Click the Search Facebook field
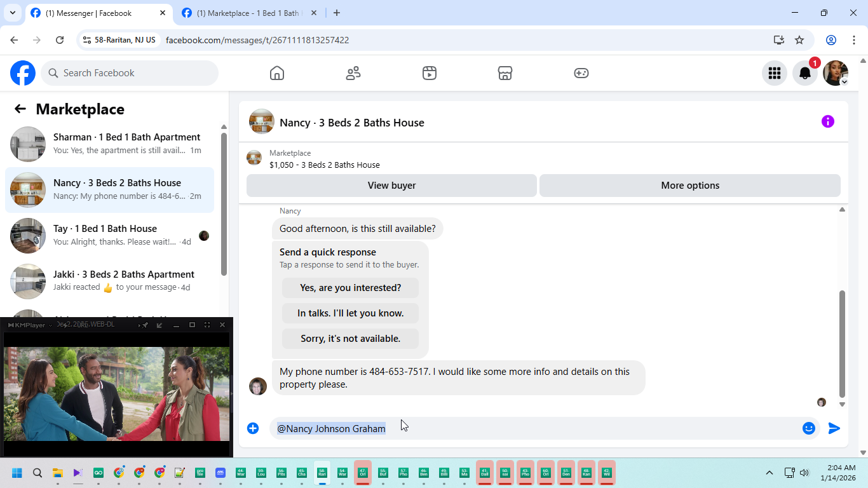The image size is (868, 488). tap(130, 73)
